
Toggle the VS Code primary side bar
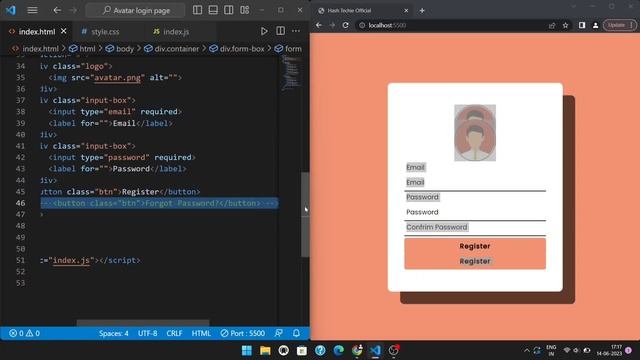pos(197,10)
